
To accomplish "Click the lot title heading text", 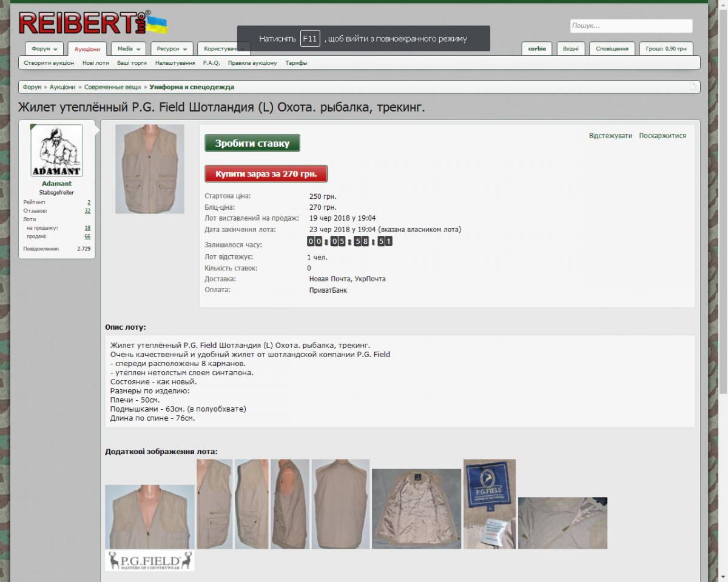I will pyautogui.click(x=221, y=108).
